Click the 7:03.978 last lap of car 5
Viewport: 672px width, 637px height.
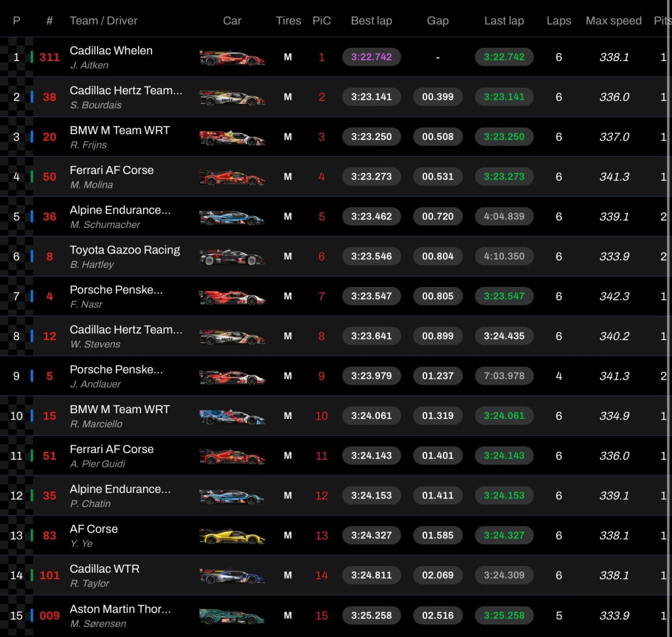click(x=504, y=376)
